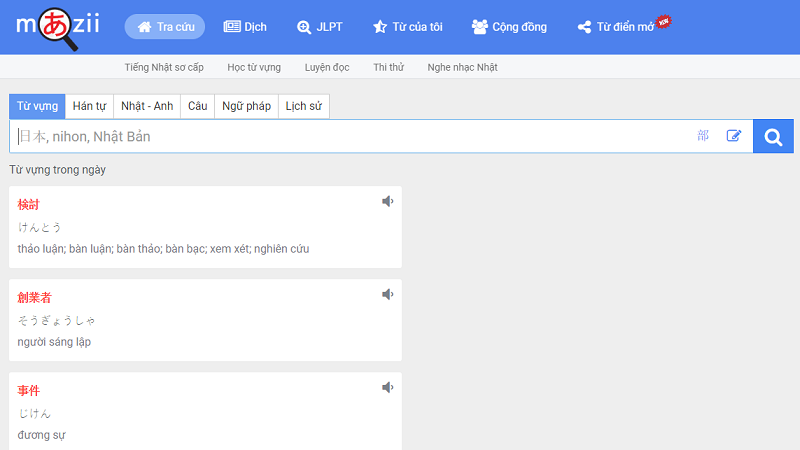Image resolution: width=800 pixels, height=450 pixels.
Task: Play pronunciation of the word 事件
Action: click(x=388, y=387)
